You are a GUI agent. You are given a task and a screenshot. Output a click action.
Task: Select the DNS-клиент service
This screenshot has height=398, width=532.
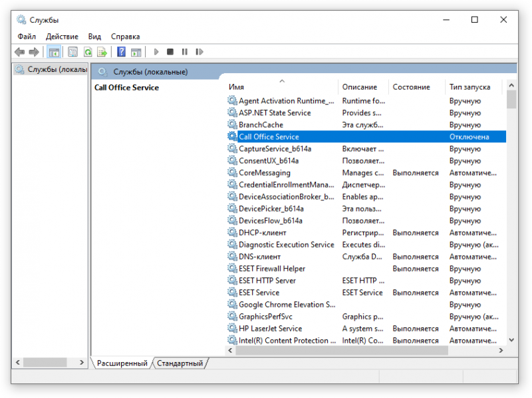366,257
